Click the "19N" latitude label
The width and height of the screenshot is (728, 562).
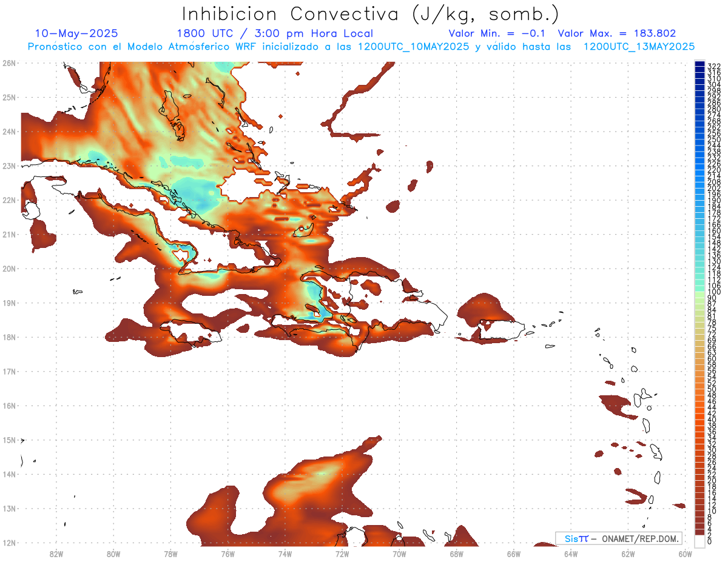point(9,303)
